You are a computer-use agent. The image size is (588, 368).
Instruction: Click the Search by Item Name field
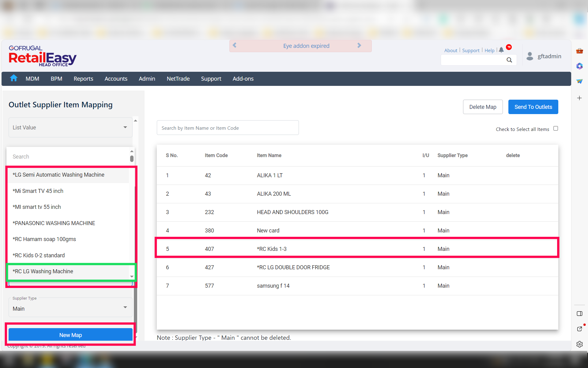(x=228, y=128)
